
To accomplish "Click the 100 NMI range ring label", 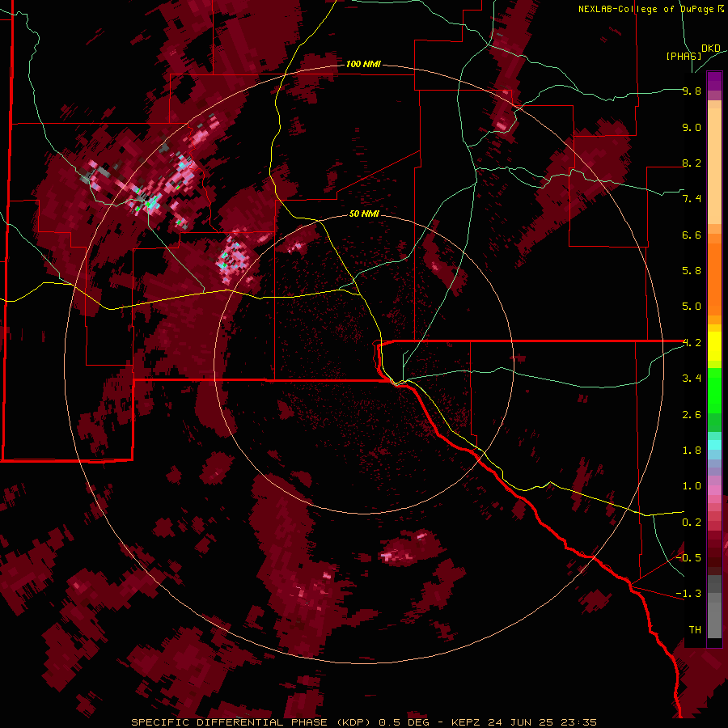I will 363,64.
